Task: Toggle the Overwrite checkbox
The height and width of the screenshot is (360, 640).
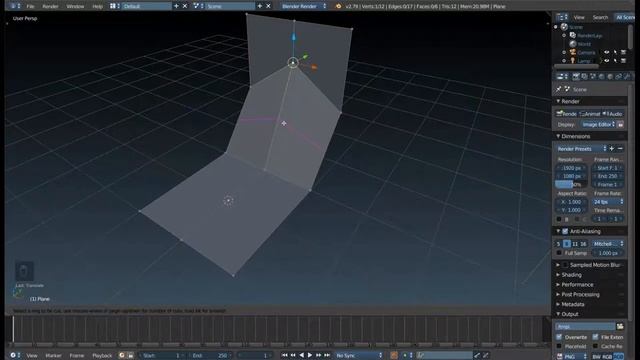Action: (x=559, y=337)
